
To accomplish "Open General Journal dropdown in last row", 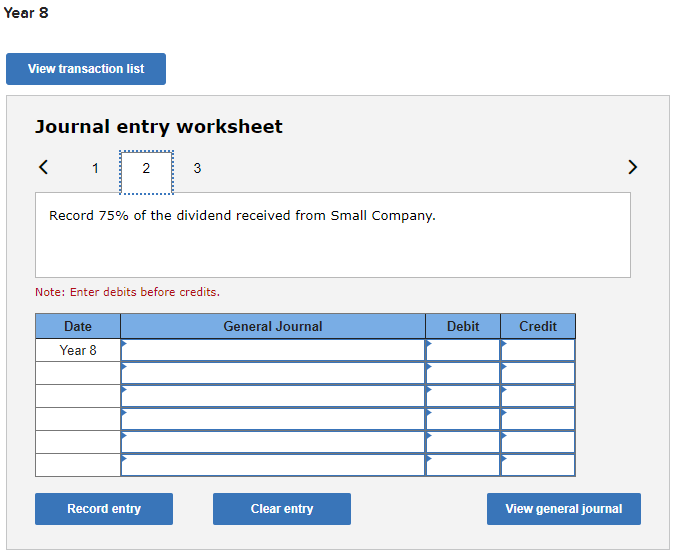I will 273,465.
